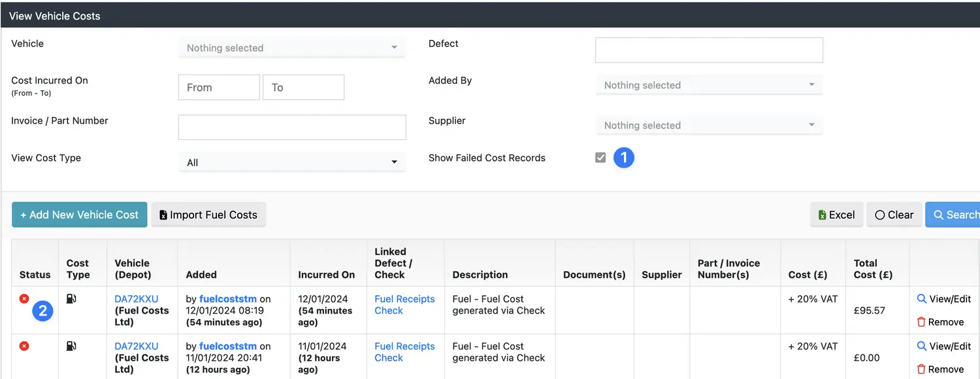
Task: Open the Vehicle dropdown
Action: click(x=291, y=48)
